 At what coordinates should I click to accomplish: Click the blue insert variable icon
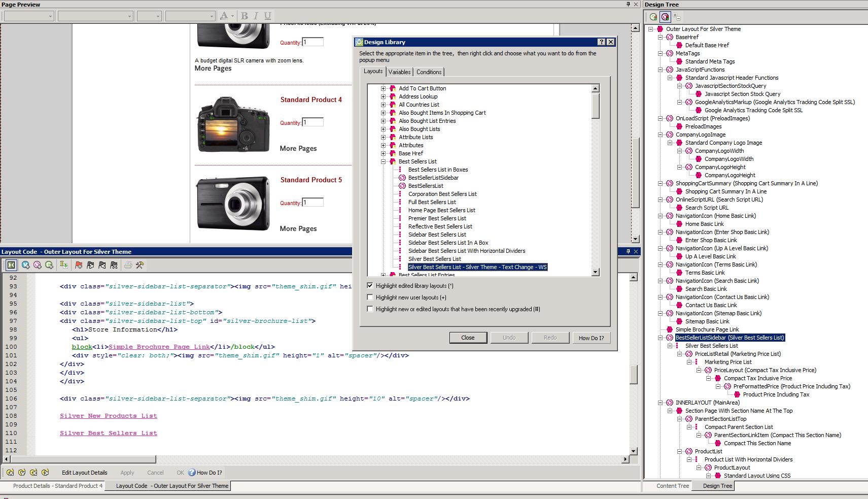point(25,265)
